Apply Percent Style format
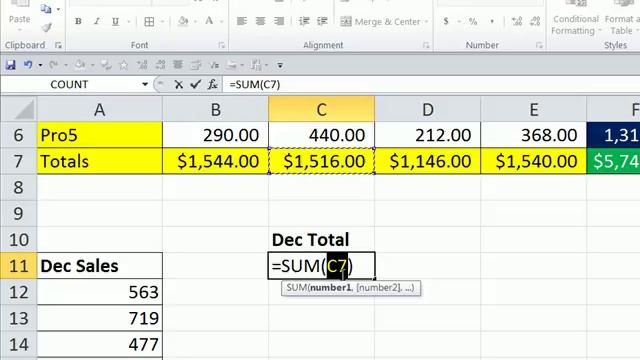 point(473,21)
